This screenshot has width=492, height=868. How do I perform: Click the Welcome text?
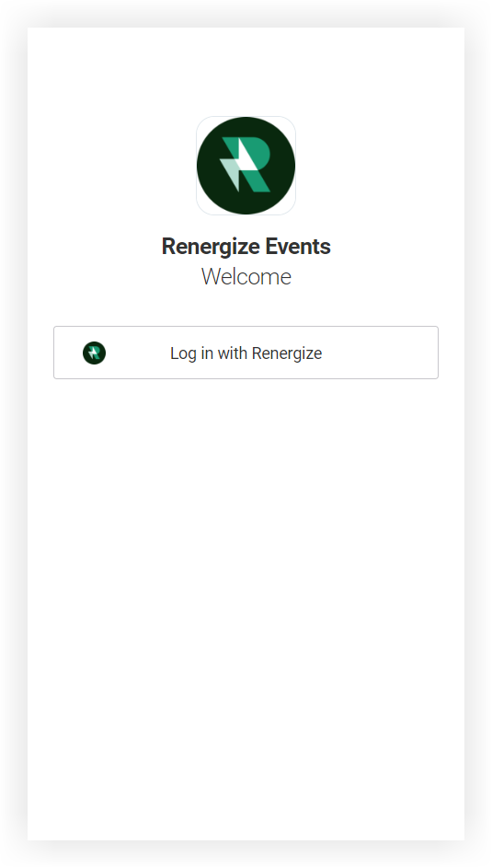pos(246,277)
